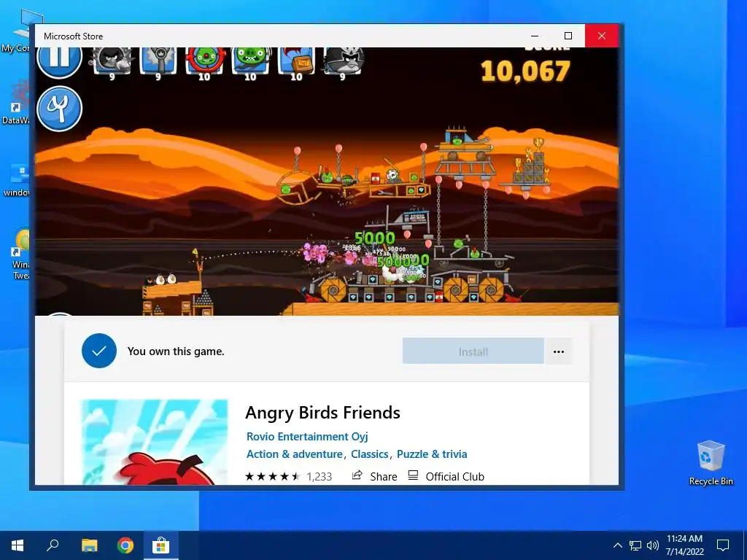Select the windows desktop shortcut
The width and height of the screenshot is (747, 560).
click(15, 180)
